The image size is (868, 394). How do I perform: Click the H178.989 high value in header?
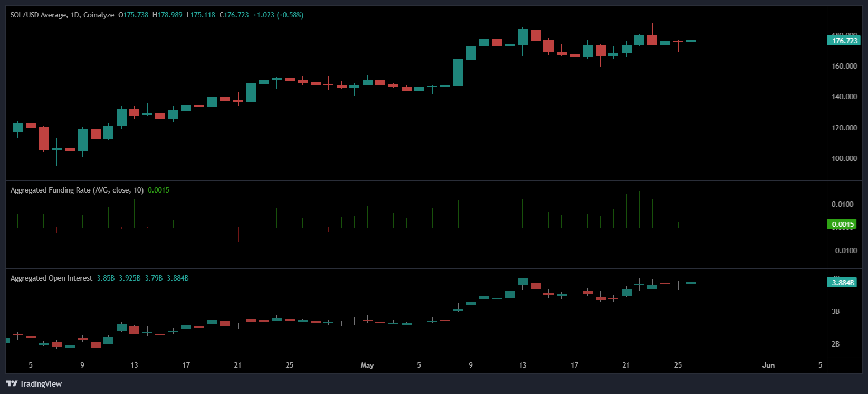pyautogui.click(x=167, y=15)
